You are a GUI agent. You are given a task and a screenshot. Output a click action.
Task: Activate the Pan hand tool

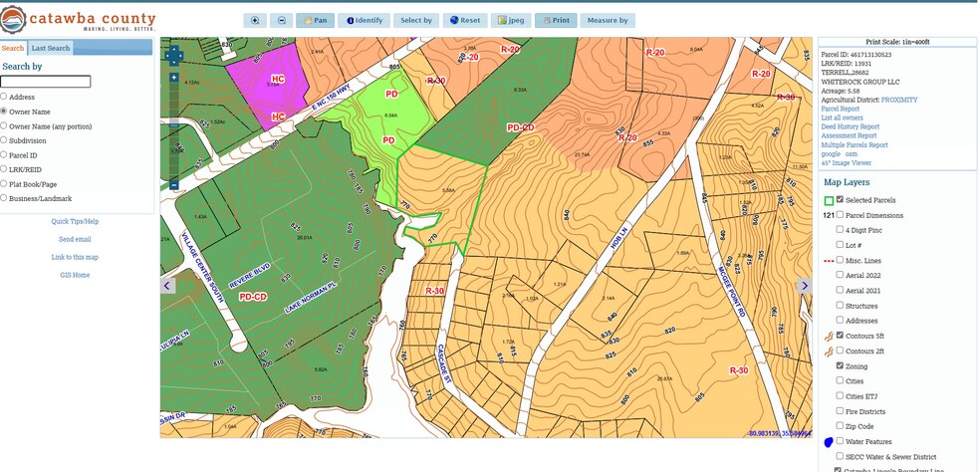click(x=315, y=20)
